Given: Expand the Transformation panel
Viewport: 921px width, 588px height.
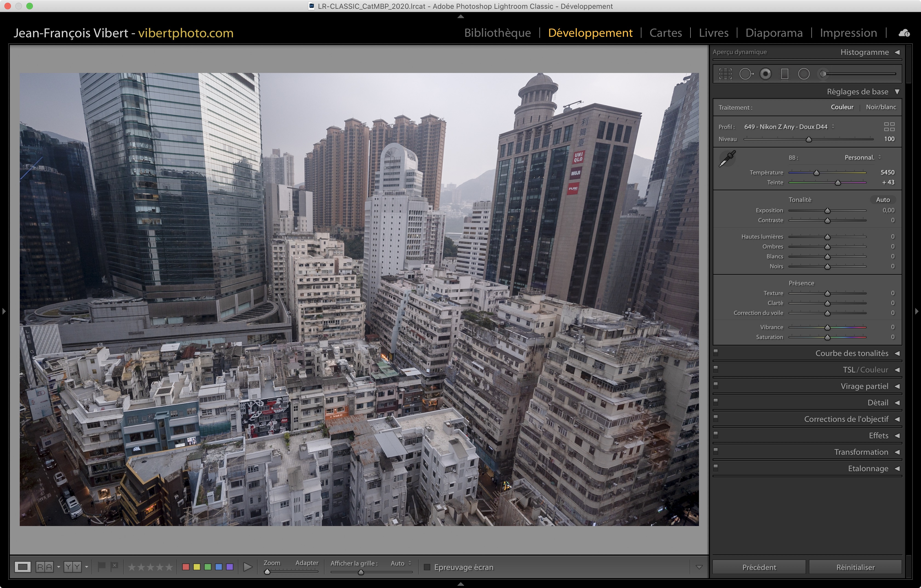Looking at the screenshot, I should [x=861, y=452].
